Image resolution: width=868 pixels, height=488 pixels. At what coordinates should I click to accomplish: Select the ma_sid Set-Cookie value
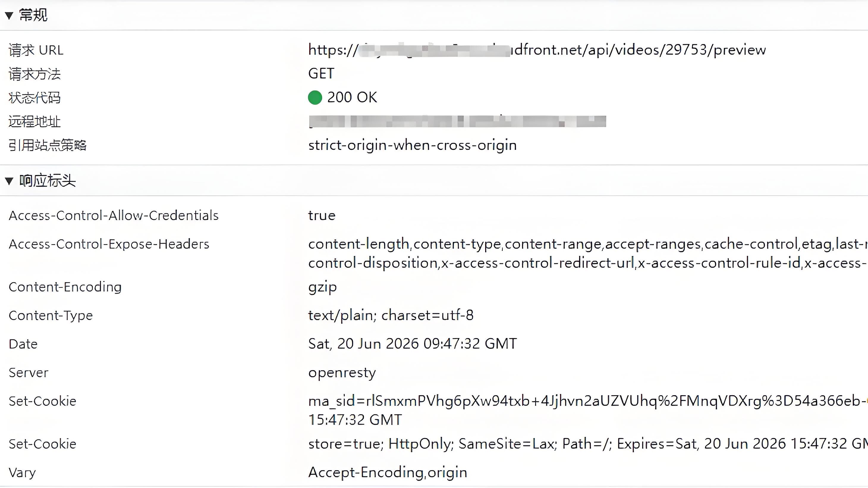[x=588, y=410]
